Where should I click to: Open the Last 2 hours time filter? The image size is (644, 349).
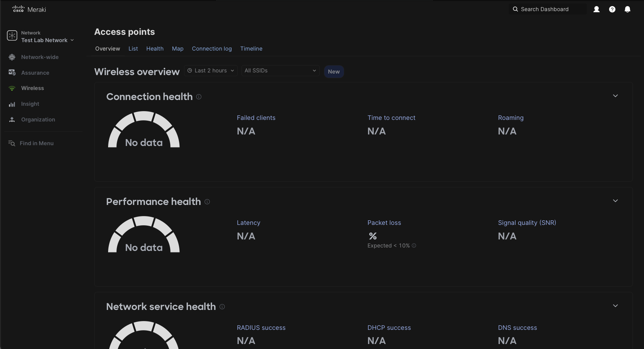coord(210,70)
